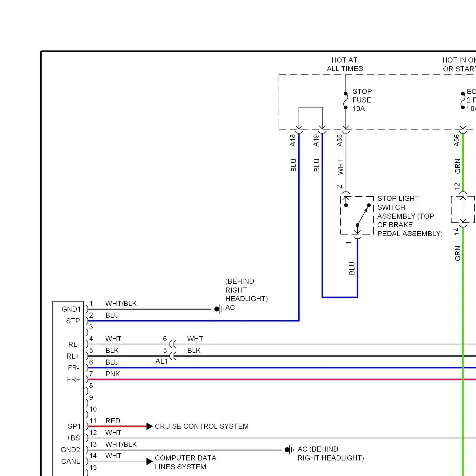Click the +BS terminal label
This screenshot has height=476, width=476.
click(x=73, y=438)
